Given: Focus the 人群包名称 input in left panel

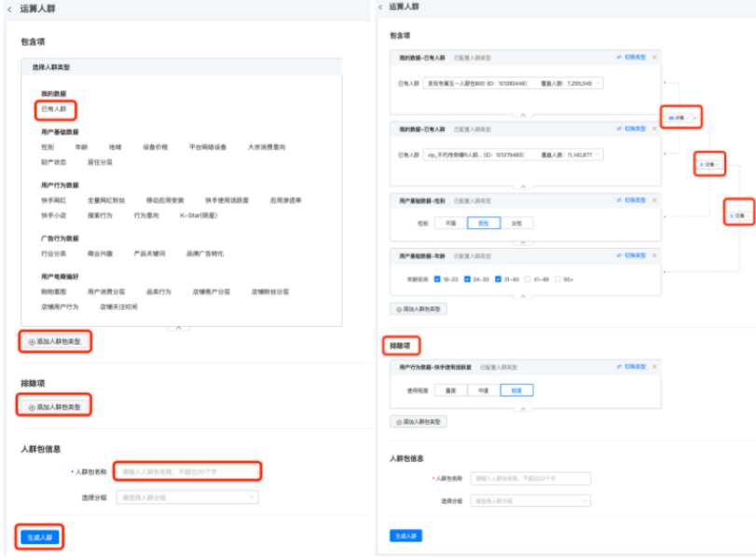Looking at the screenshot, I should tap(186, 471).
